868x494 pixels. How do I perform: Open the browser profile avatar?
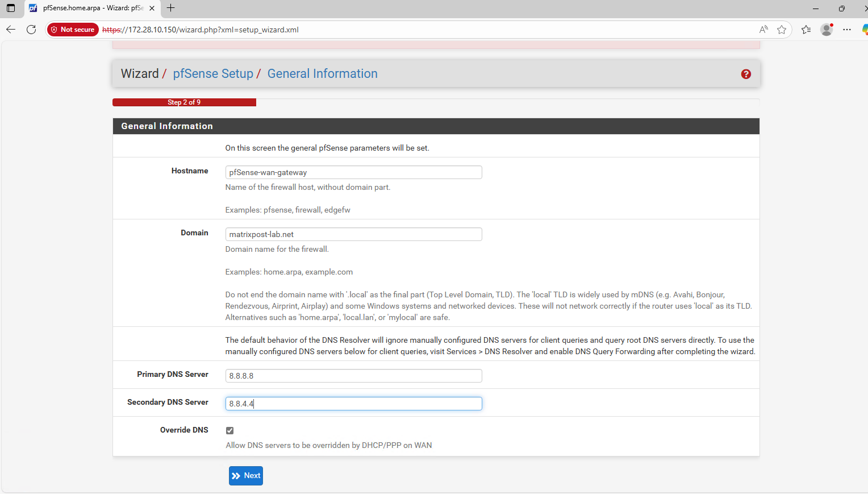point(827,30)
